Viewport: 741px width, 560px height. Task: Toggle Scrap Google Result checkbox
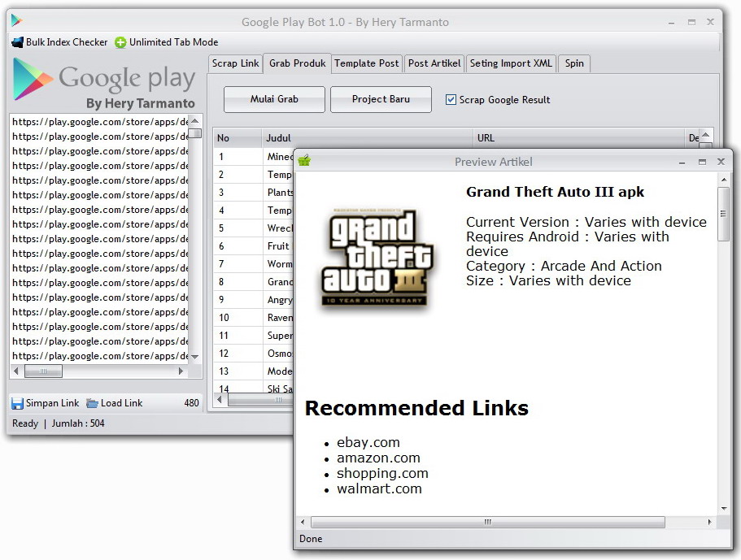[x=451, y=100]
